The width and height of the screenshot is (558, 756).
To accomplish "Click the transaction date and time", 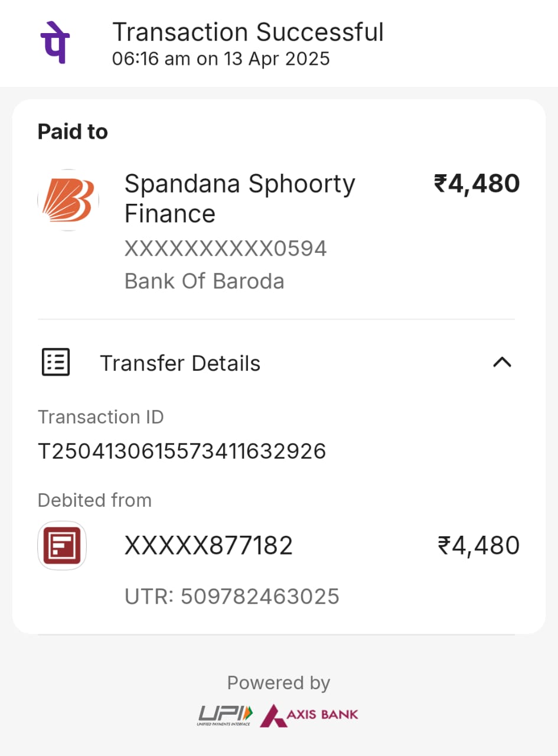I will point(221,59).
